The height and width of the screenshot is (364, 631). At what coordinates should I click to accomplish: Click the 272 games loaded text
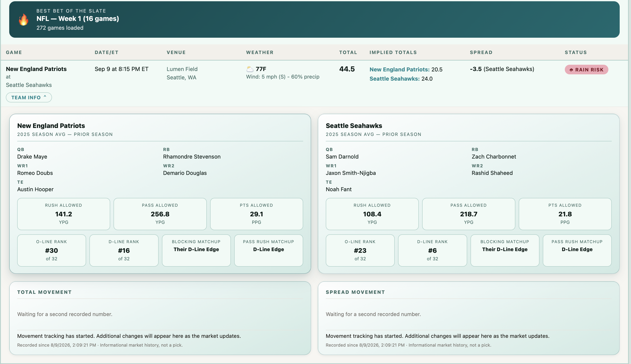[x=60, y=28]
